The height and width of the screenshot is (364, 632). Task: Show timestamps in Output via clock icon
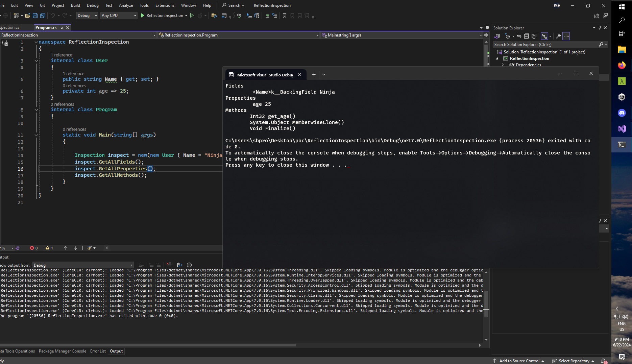pyautogui.click(x=189, y=265)
